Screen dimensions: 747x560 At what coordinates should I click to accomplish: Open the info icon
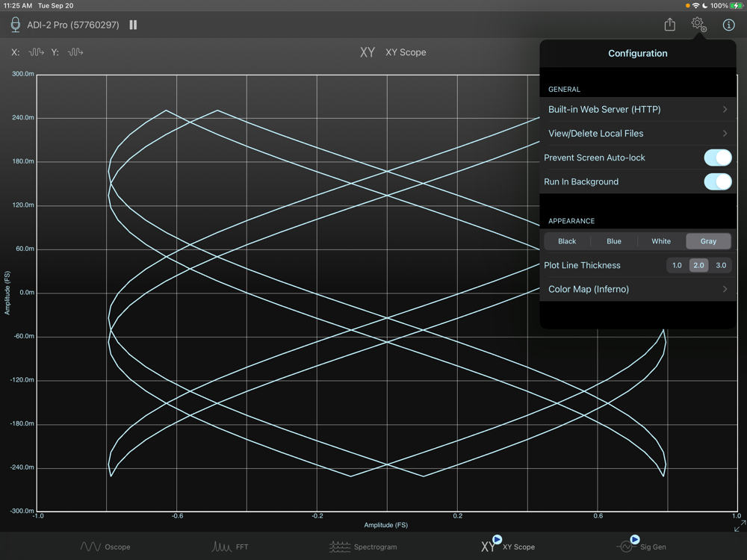tap(728, 25)
